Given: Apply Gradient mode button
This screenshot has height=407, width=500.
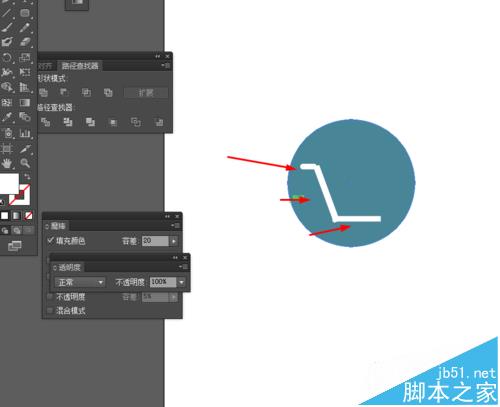Looking at the screenshot, I should tap(16, 216).
